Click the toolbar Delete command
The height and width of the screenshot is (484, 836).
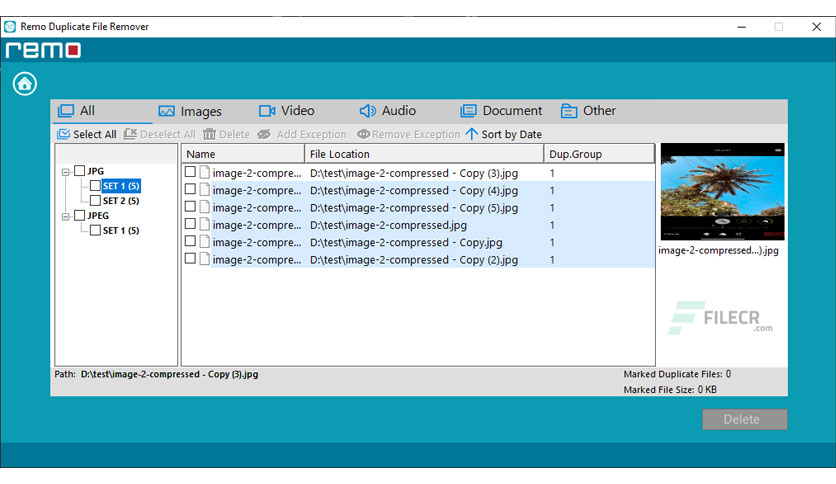[227, 134]
